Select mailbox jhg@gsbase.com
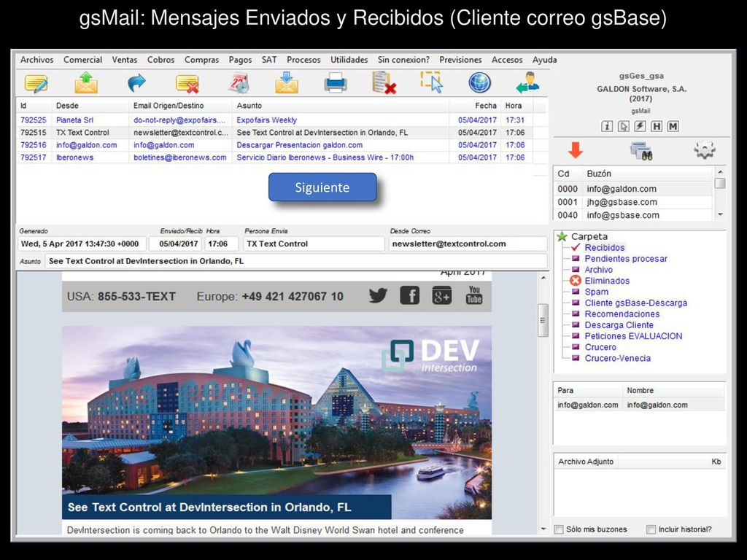Image resolution: width=747 pixels, height=560 pixels. pos(634,202)
